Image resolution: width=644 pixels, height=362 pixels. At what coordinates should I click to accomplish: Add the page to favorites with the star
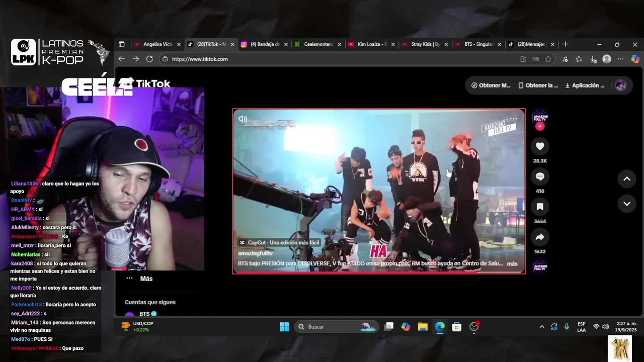[548, 59]
